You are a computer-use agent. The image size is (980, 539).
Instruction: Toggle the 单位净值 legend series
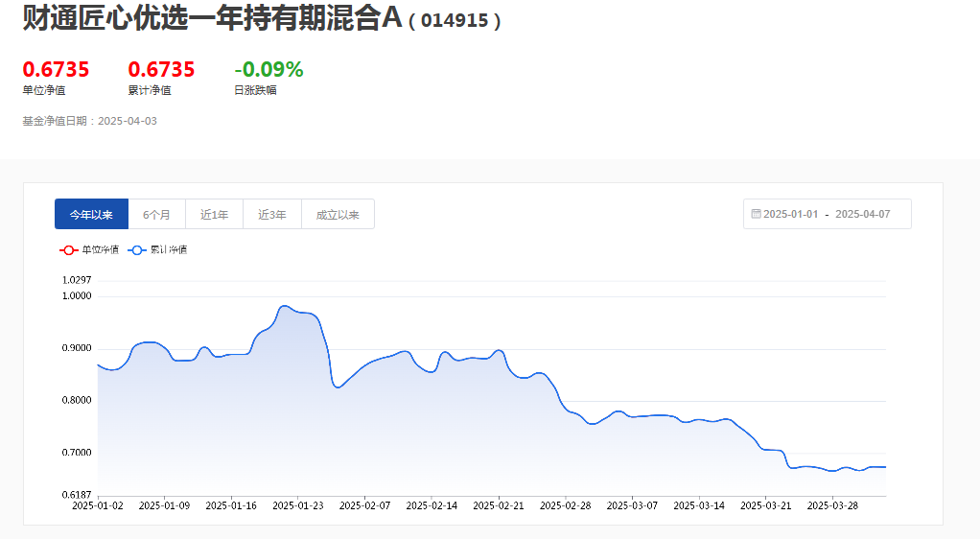click(89, 250)
